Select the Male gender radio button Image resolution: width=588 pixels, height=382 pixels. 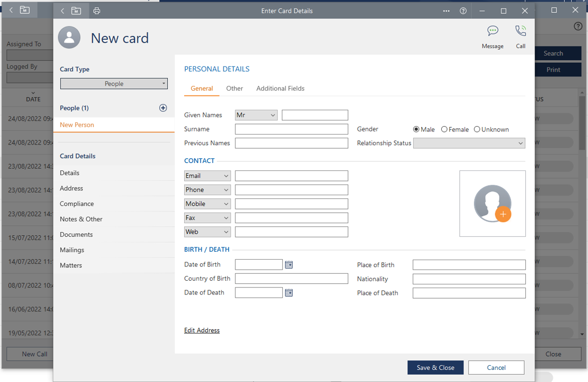coord(416,129)
